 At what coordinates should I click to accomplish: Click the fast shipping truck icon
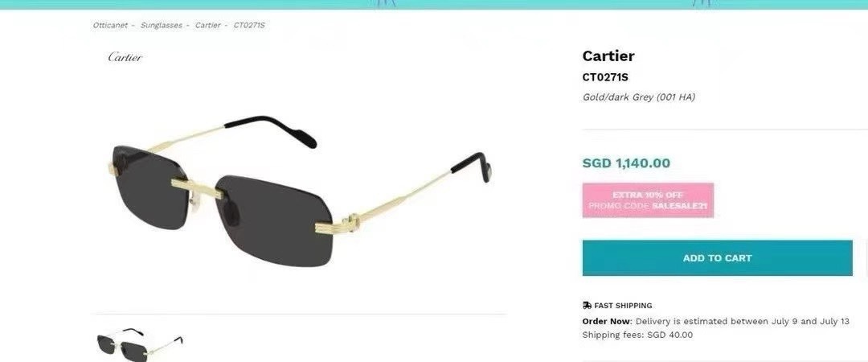[x=587, y=306]
